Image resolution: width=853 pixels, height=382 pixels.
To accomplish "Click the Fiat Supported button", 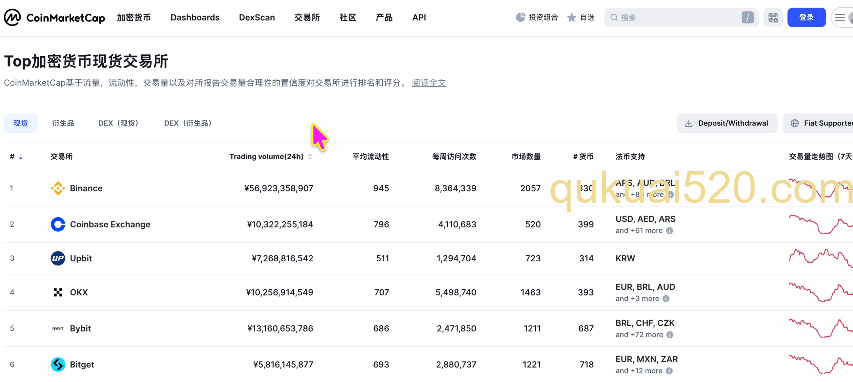I will (x=819, y=124).
